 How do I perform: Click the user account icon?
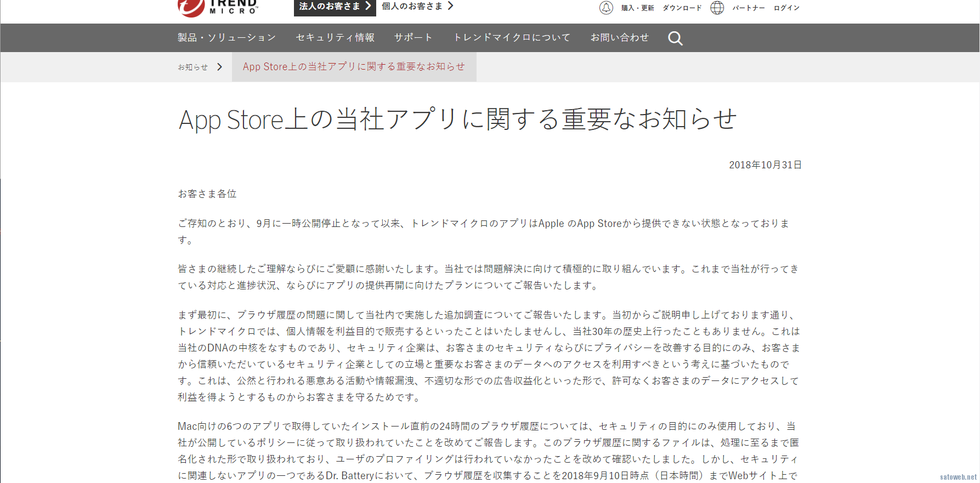(x=606, y=8)
